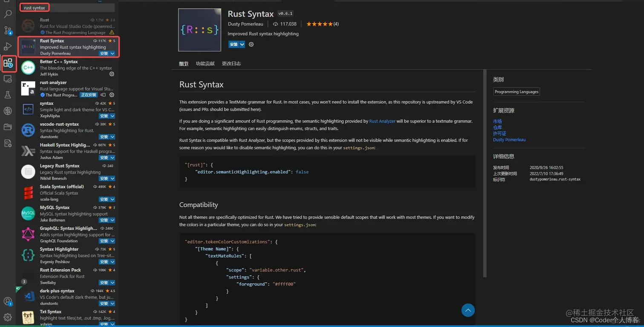Click the Rust Syntax logo in detail header
The height and width of the screenshot is (327, 644).
pyautogui.click(x=200, y=30)
